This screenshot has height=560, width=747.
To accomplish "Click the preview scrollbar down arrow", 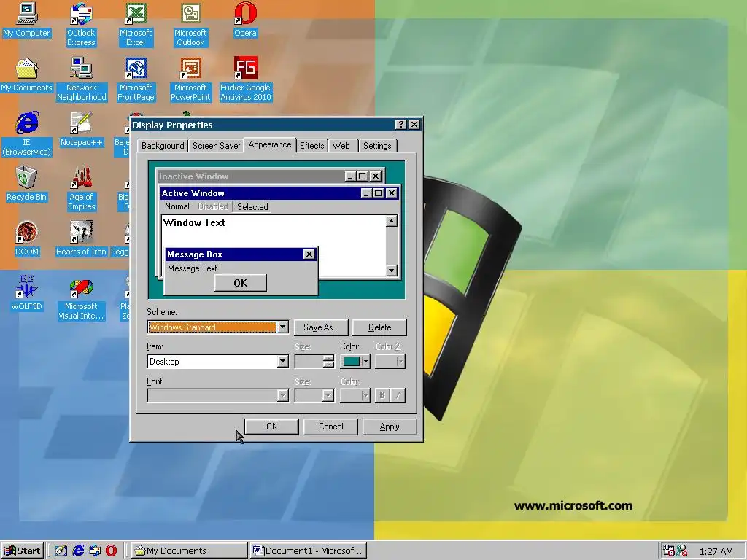I will 392,270.
